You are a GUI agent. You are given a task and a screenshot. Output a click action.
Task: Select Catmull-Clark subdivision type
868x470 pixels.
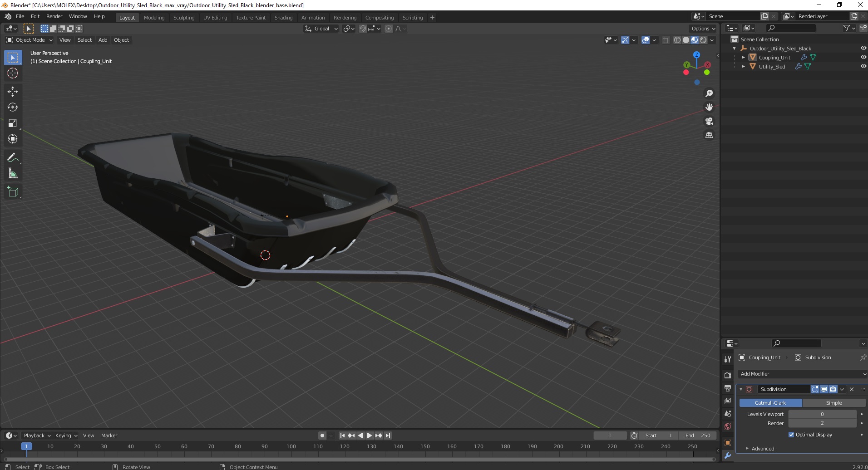point(770,403)
